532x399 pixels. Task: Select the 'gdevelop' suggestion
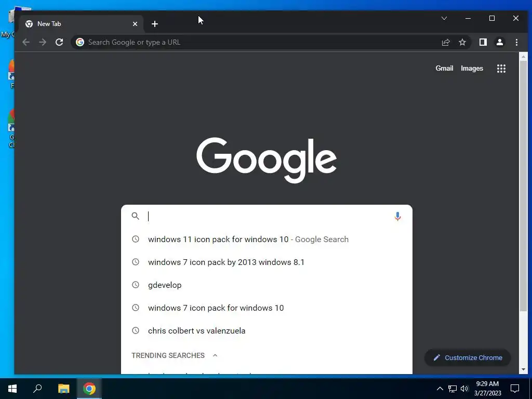[x=267, y=285]
